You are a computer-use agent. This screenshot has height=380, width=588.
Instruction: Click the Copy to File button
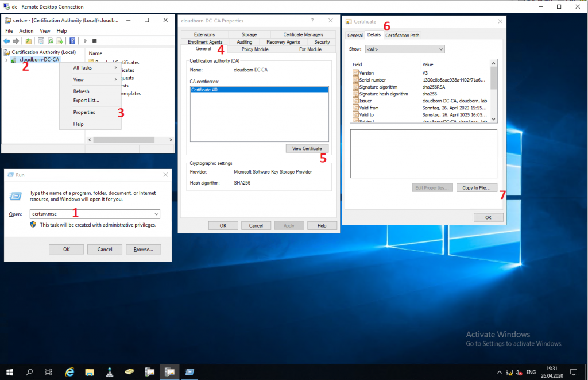pos(478,187)
